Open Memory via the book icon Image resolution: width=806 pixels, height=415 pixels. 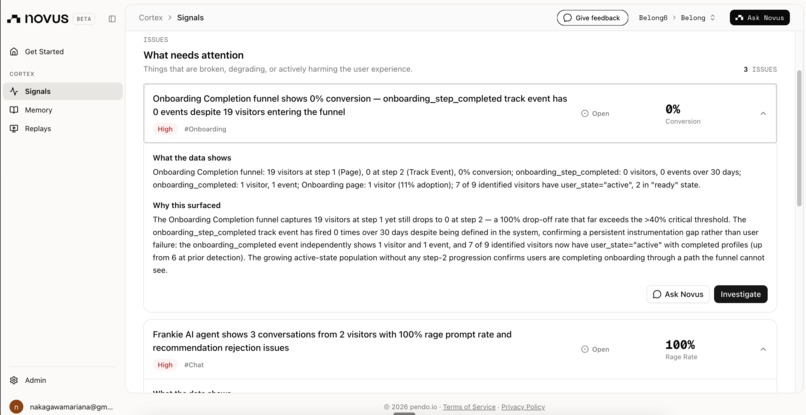[x=14, y=110]
